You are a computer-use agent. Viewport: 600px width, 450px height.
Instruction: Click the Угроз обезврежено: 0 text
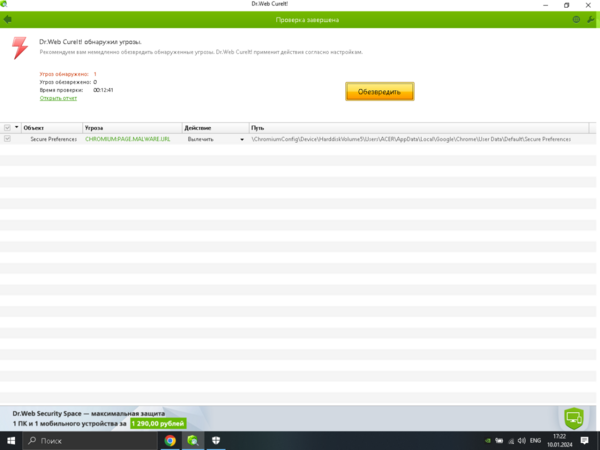point(68,82)
